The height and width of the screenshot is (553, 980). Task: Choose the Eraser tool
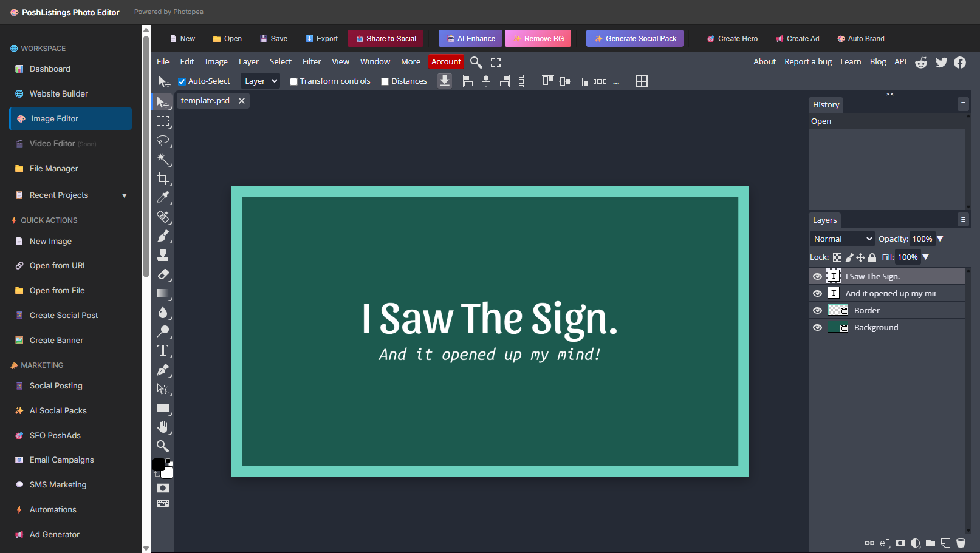click(x=163, y=274)
